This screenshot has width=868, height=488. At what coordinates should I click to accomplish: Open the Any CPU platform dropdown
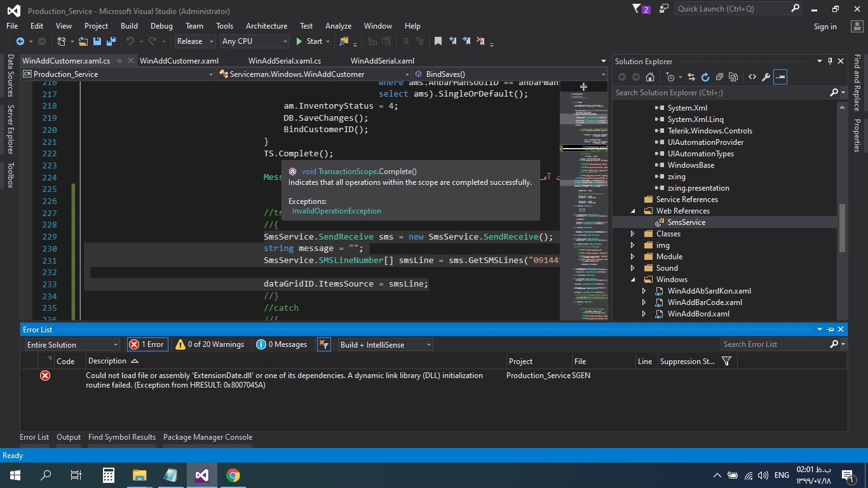coord(254,41)
